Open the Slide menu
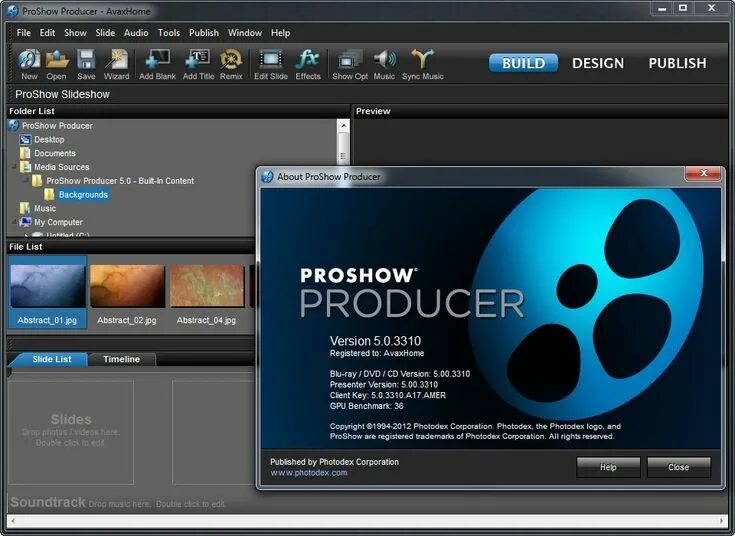The width and height of the screenshot is (735, 536). point(105,33)
